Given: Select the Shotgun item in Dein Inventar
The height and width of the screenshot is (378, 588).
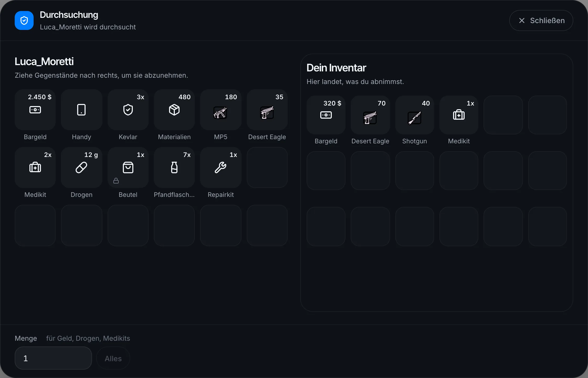Looking at the screenshot, I should pos(414,115).
